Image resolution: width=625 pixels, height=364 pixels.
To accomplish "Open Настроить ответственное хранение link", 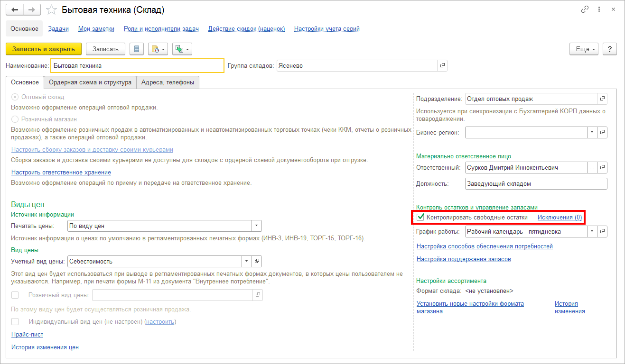I will click(x=61, y=172).
